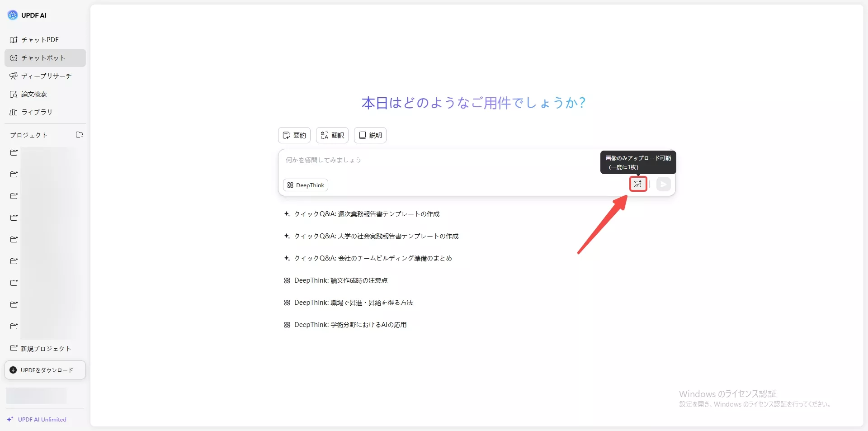Screen dimensions: 868x431
Task: Click the プロジェクト section label
Action: pyautogui.click(x=29, y=135)
